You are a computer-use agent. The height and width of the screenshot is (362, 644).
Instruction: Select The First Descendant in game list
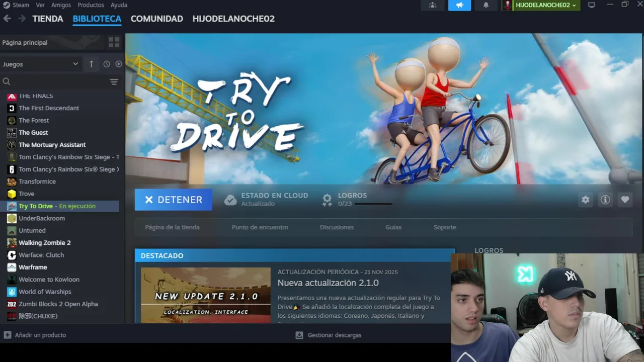point(49,108)
